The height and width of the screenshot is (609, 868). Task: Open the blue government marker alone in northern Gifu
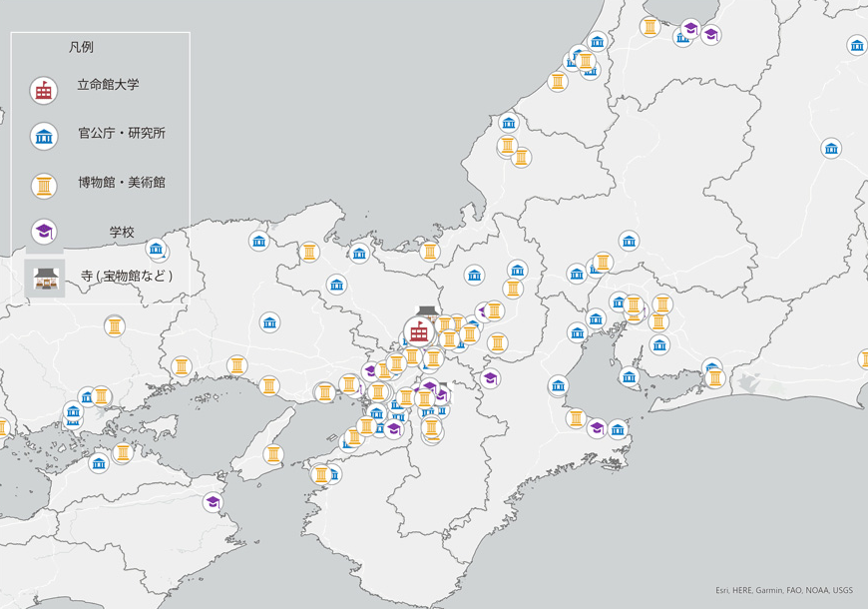pyautogui.click(x=629, y=241)
